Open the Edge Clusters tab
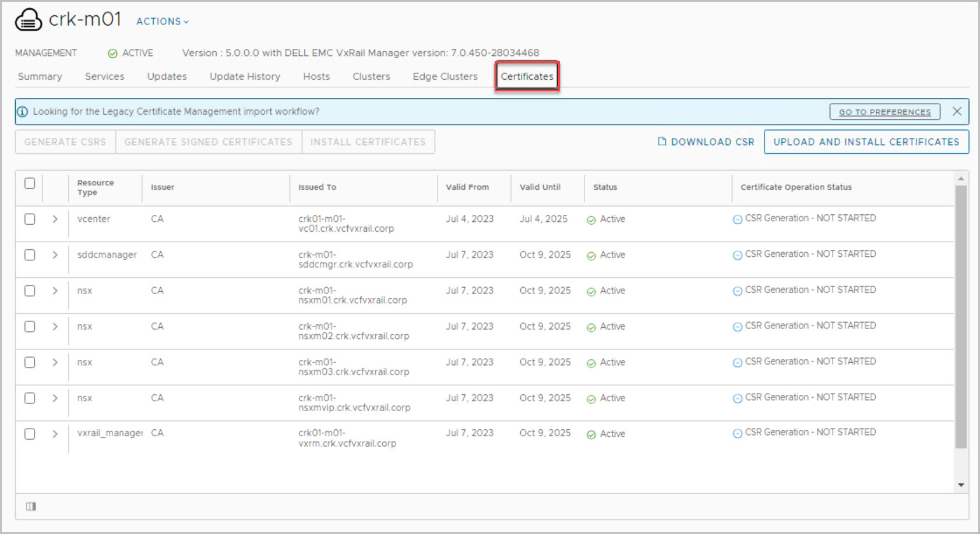This screenshot has width=980, height=534. click(x=445, y=76)
